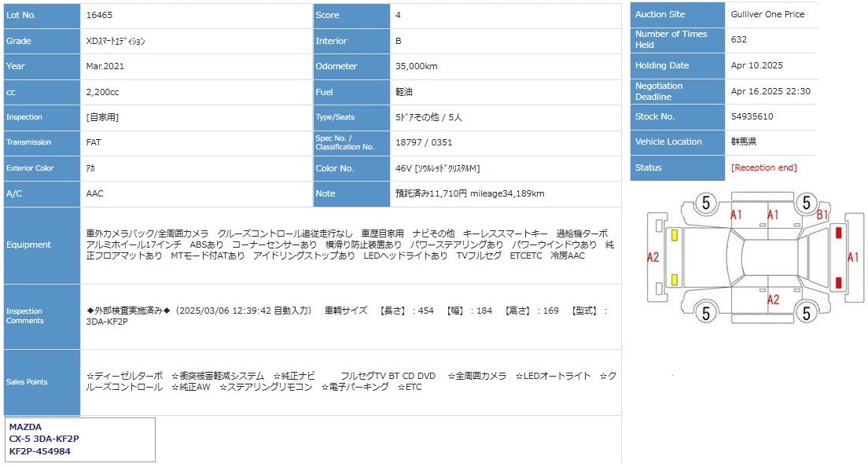Click the upper front wheel's 5 rating circle
Image resolution: width=868 pixels, height=467 pixels.
pos(705,204)
